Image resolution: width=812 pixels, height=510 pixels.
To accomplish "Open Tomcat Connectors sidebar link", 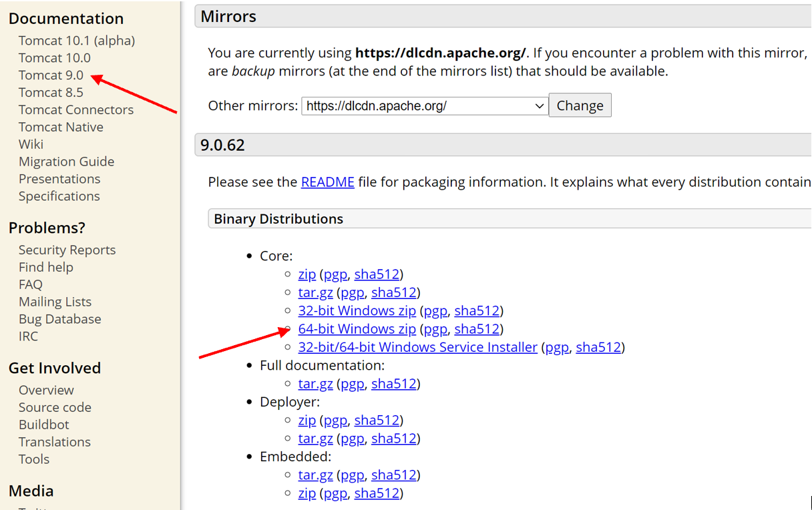I will pos(76,110).
